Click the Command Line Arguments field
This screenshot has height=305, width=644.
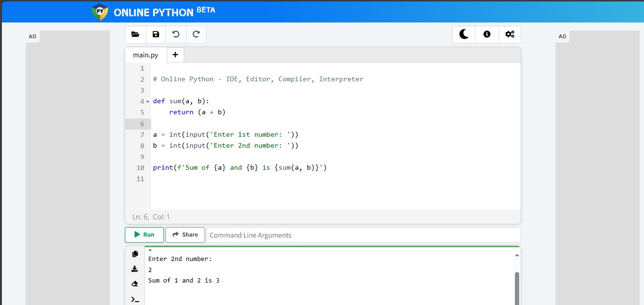point(363,235)
